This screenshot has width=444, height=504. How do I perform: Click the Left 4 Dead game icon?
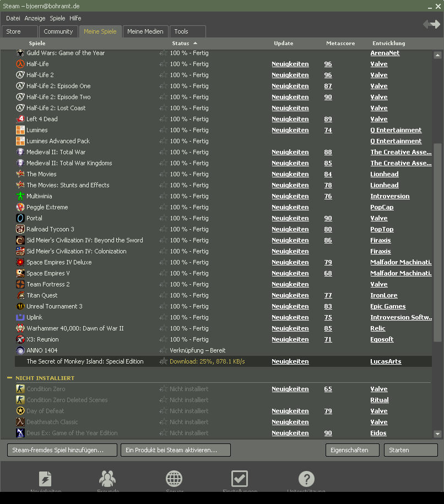[x=20, y=119]
